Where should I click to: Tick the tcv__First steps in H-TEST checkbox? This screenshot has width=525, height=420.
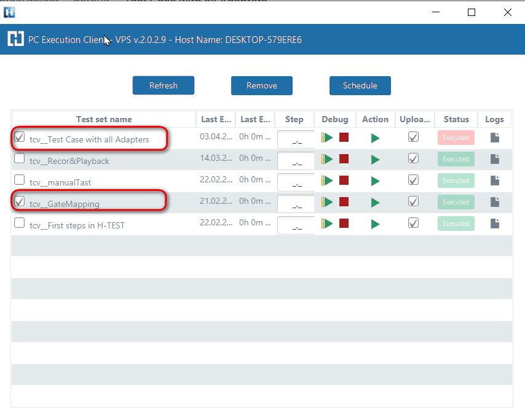pyautogui.click(x=20, y=223)
